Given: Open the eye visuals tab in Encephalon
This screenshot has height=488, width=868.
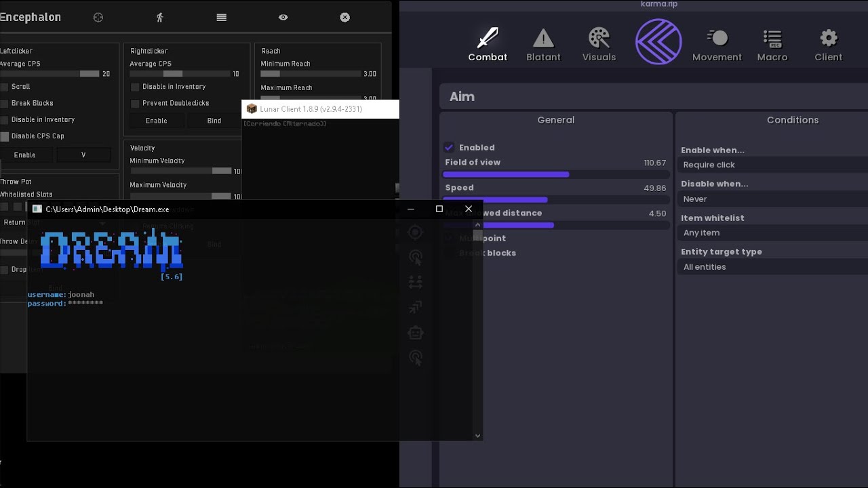Looking at the screenshot, I should tap(283, 18).
